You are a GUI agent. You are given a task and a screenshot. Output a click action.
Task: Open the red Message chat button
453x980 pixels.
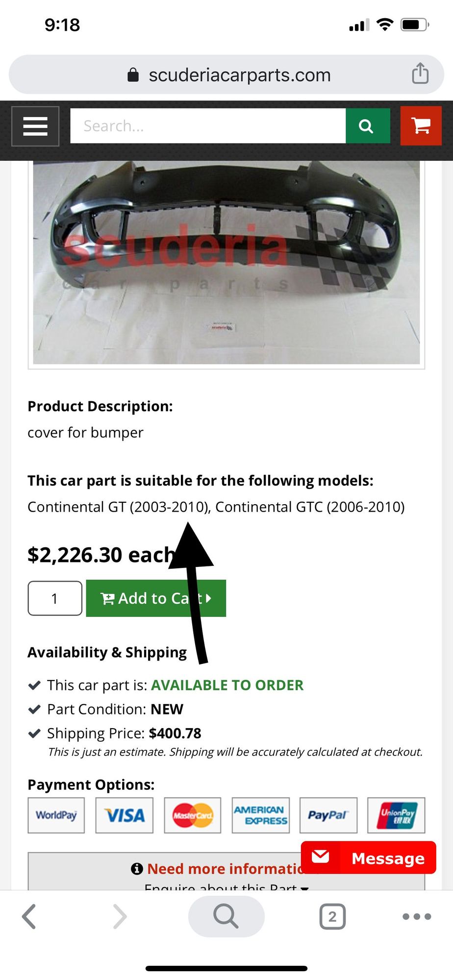point(369,858)
